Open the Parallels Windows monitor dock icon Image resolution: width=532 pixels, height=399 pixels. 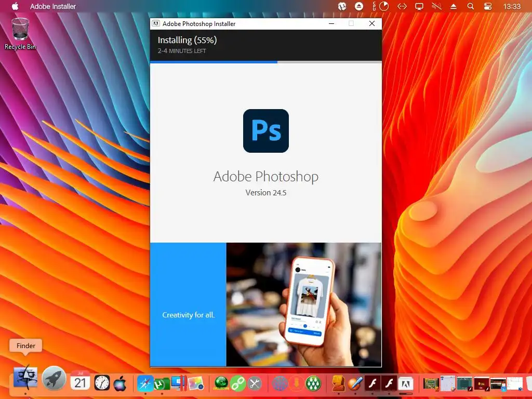(x=179, y=383)
